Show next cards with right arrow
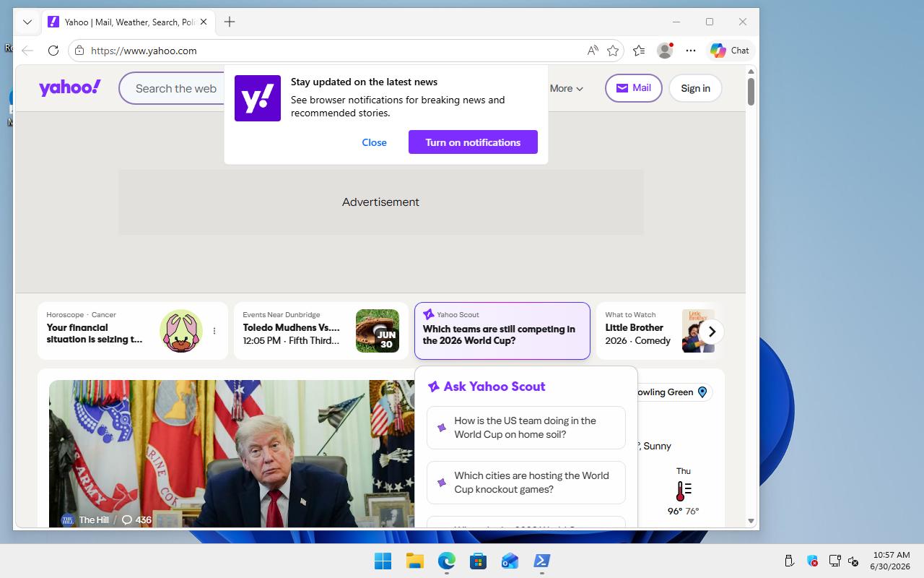Image resolution: width=924 pixels, height=578 pixels. (x=712, y=332)
